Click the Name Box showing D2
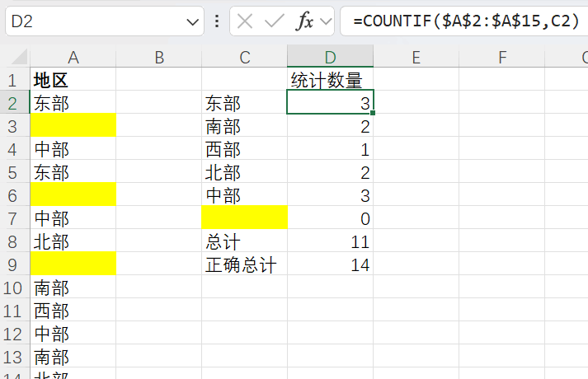This screenshot has width=588, height=379. point(105,21)
